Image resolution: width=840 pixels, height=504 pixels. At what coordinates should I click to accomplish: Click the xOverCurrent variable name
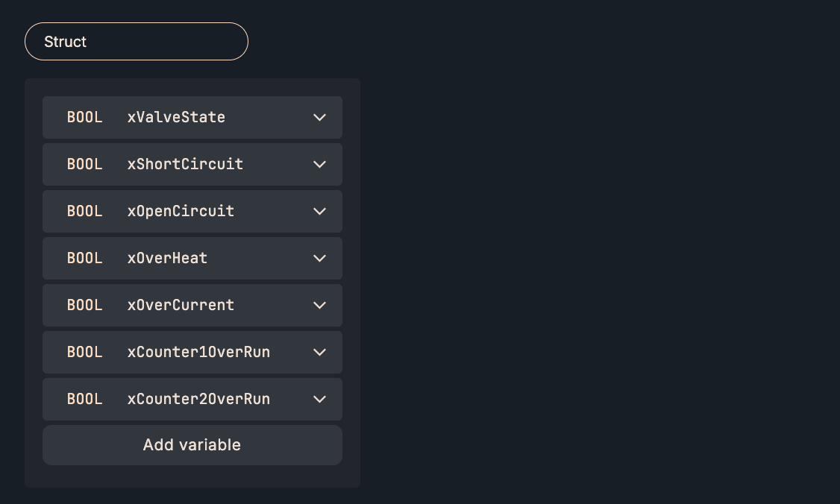coord(181,305)
